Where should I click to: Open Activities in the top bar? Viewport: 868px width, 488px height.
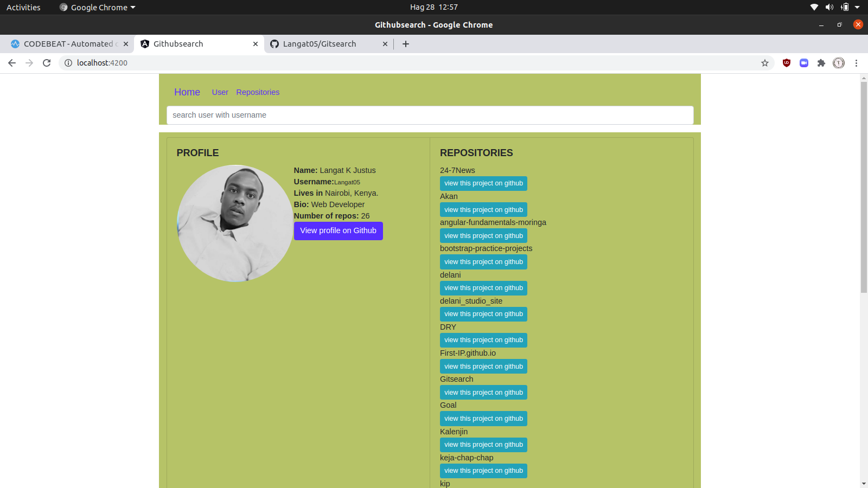click(x=23, y=7)
